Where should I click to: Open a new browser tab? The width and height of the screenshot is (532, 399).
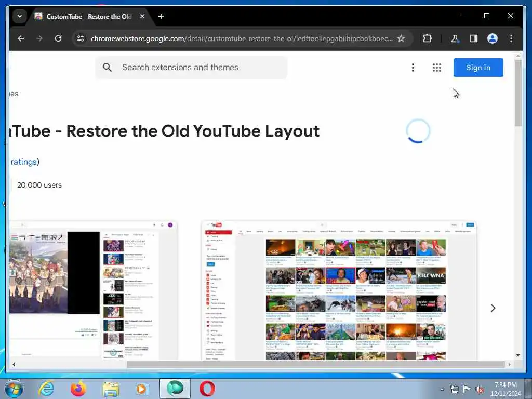pos(161,16)
